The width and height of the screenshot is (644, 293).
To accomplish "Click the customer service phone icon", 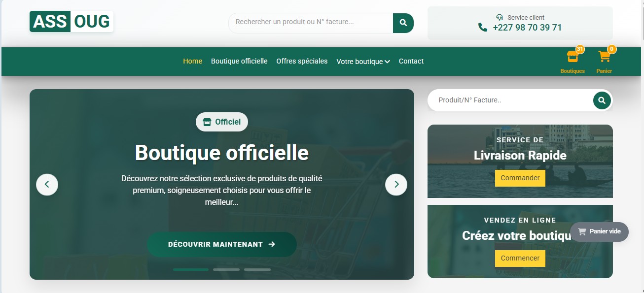I will (483, 28).
